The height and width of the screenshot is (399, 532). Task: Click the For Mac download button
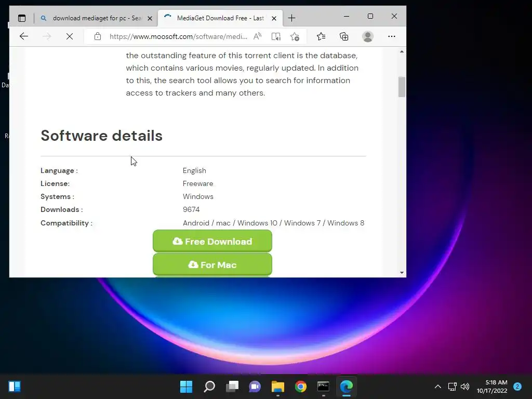(212, 264)
